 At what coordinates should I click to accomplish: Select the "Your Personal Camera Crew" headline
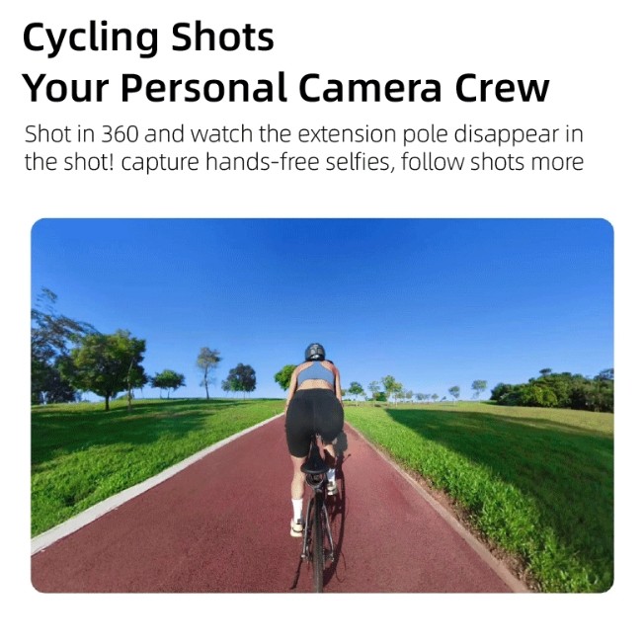285,88
